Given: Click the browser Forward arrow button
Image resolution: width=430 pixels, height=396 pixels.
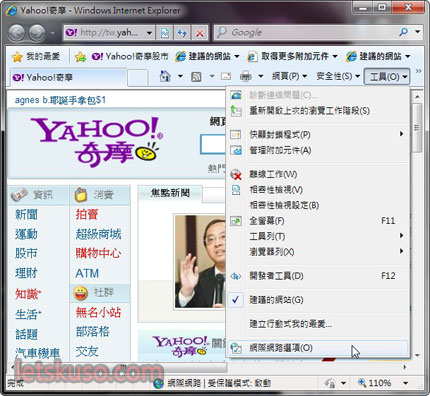Looking at the screenshot, I should (x=37, y=33).
